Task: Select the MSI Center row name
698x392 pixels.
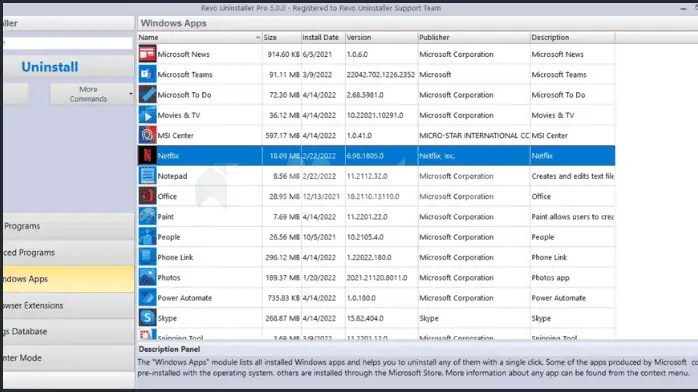Action: coord(175,136)
